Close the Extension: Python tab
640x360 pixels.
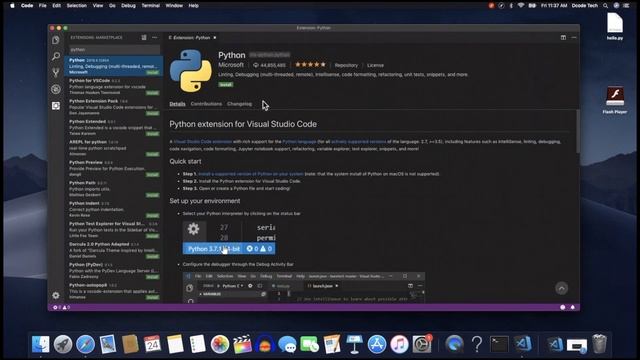(215, 38)
